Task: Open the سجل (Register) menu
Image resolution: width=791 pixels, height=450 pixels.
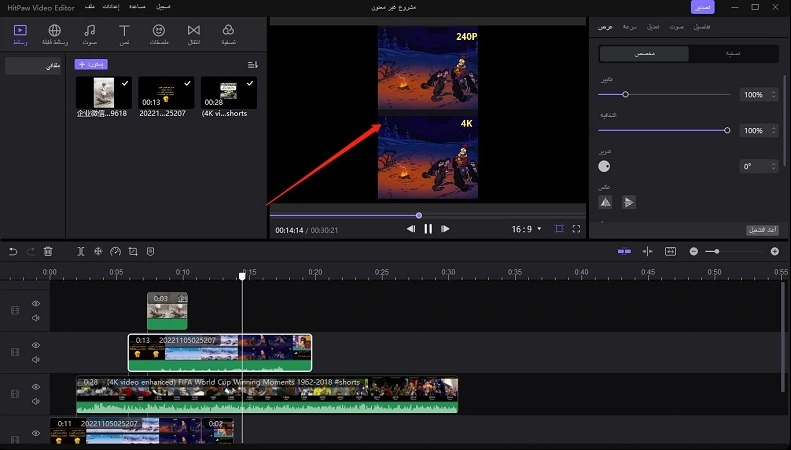Action: pyautogui.click(x=162, y=7)
